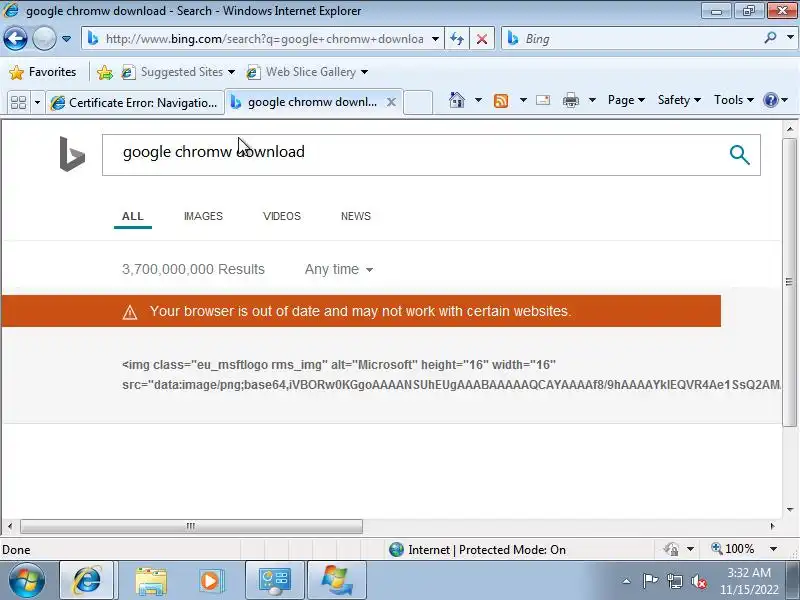Switch to NEWS results
Viewport: 800px width, 600px height.
click(x=356, y=216)
